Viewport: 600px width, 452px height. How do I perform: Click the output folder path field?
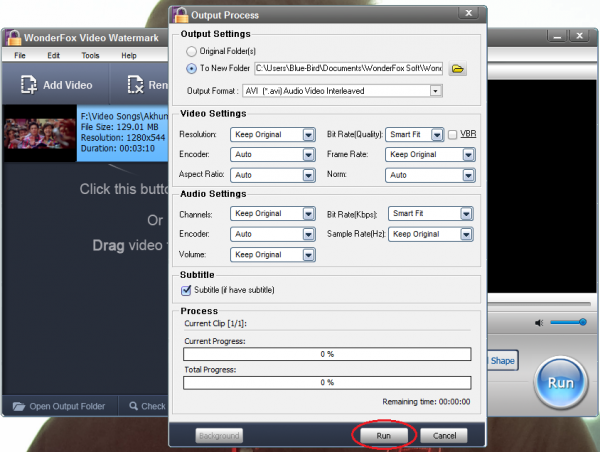click(x=349, y=69)
